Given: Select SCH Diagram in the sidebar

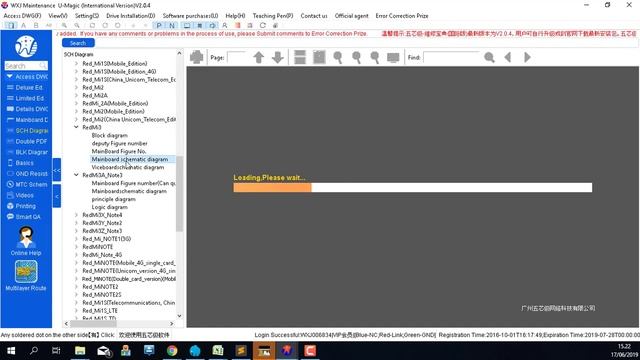Looking at the screenshot, I should coord(27,131).
